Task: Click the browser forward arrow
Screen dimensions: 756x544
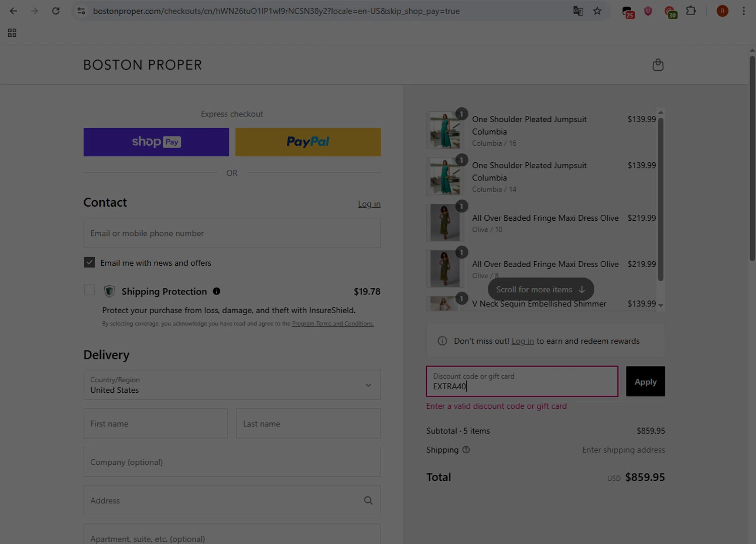Action: [x=34, y=11]
